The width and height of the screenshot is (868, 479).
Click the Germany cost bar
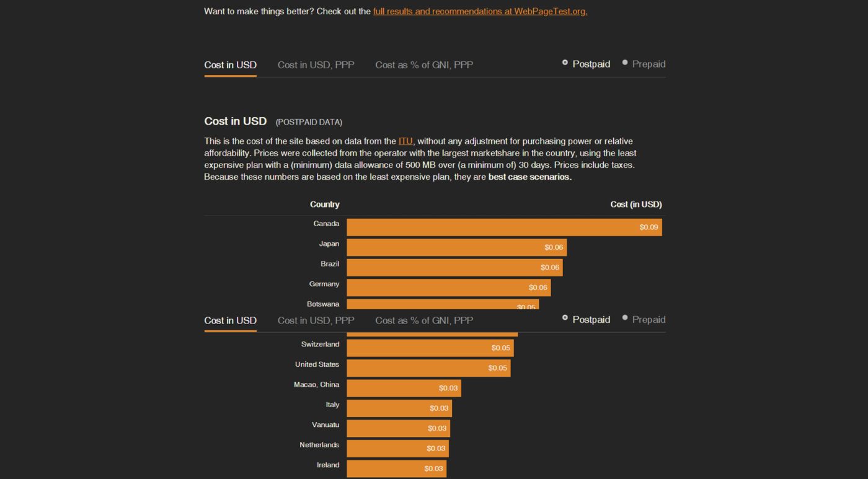point(448,288)
